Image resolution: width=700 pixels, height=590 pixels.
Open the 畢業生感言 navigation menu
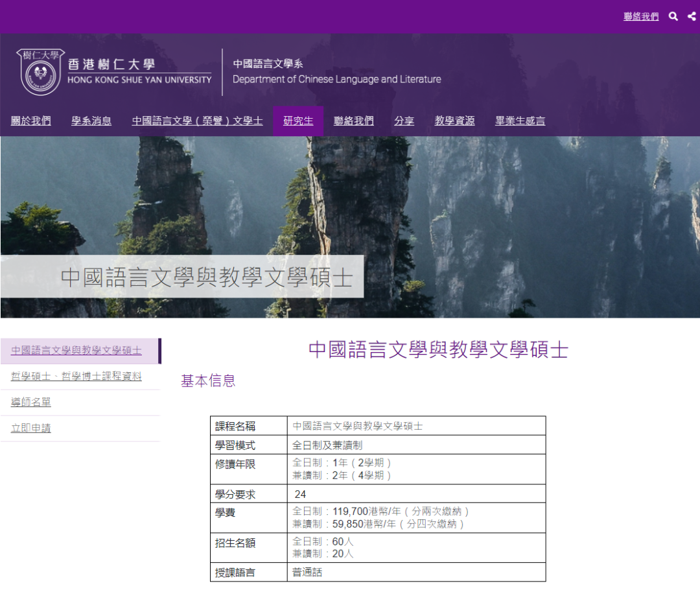[520, 121]
